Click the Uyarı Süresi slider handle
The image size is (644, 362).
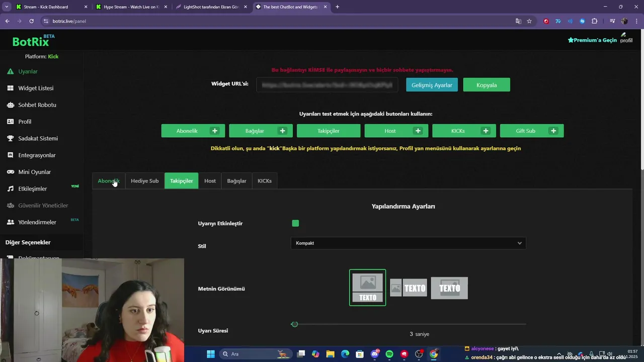click(294, 324)
